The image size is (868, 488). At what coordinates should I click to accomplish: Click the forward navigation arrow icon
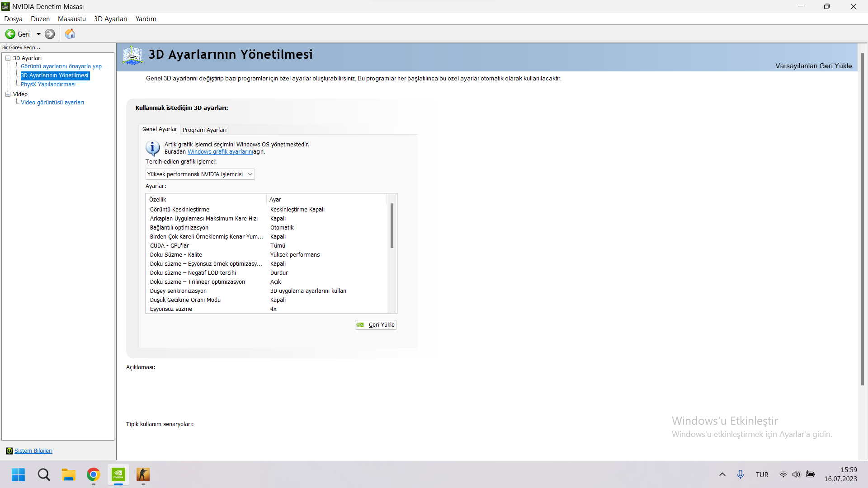click(50, 34)
